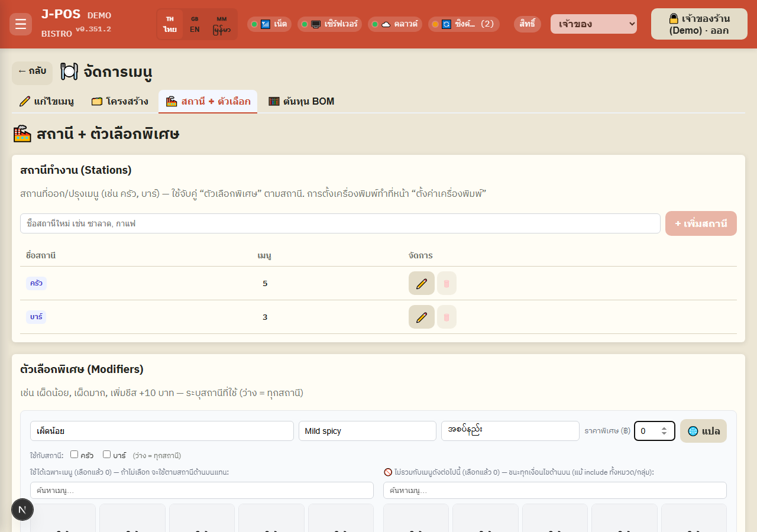Screen dimensions: 757x532
Task: Click the ชื่อสถานี column header
Action: tap(41, 255)
